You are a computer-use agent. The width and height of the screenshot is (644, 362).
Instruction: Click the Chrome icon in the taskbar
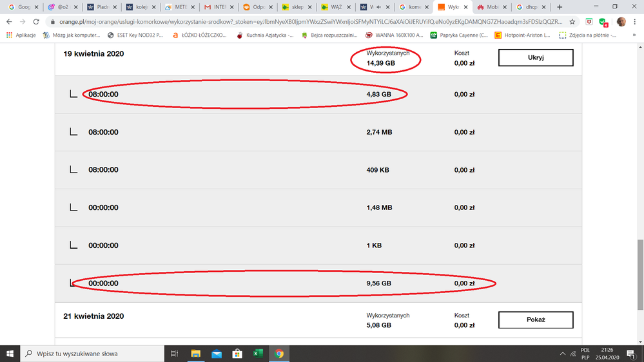[279, 354]
